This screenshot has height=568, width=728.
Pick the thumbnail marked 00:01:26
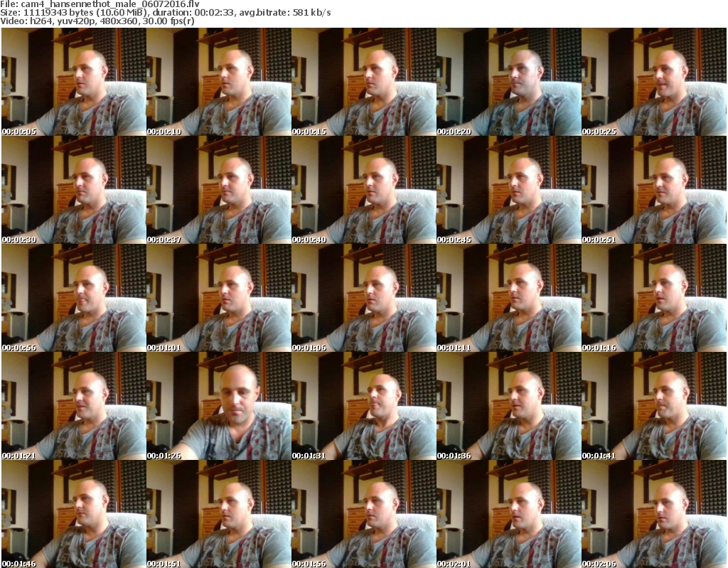(219, 406)
